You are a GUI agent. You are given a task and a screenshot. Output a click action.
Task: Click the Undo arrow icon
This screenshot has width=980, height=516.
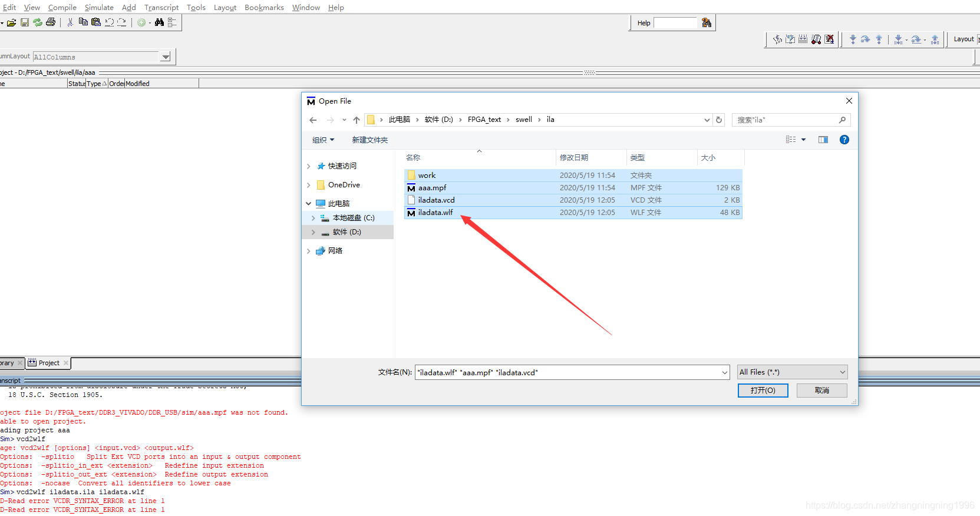click(x=109, y=22)
